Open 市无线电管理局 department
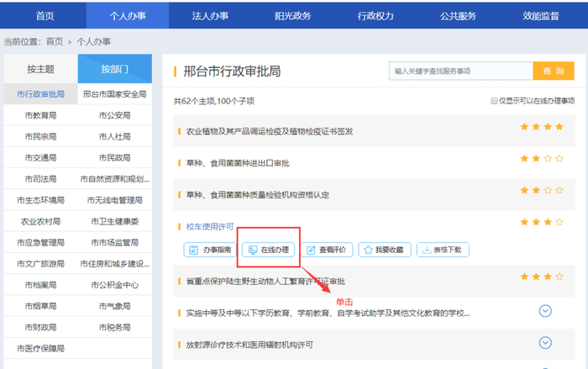 point(115,200)
